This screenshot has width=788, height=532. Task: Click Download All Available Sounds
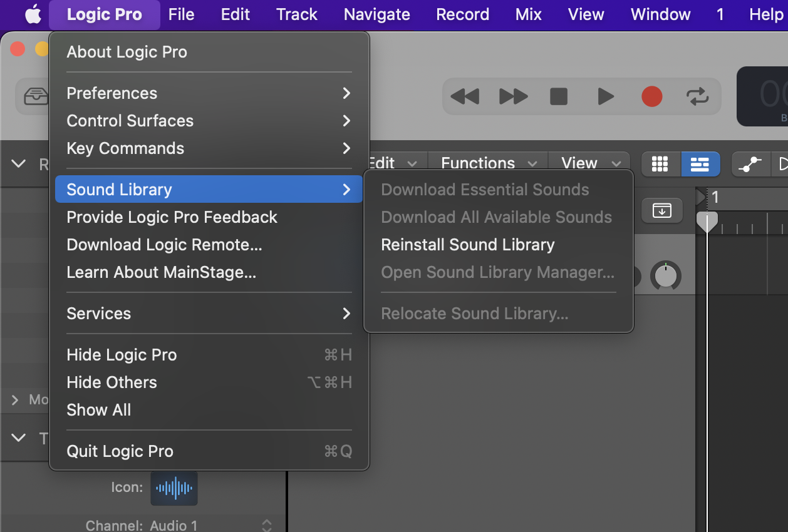(x=499, y=217)
